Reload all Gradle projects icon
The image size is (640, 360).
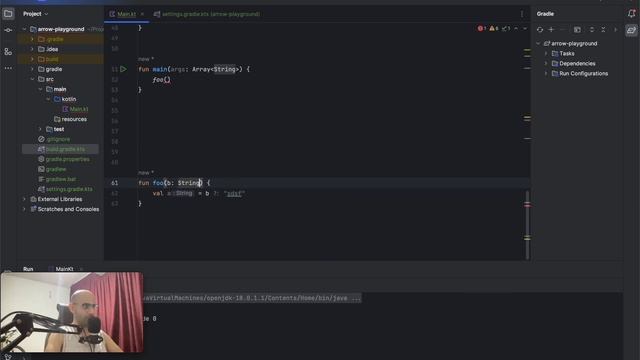pyautogui.click(x=540, y=30)
